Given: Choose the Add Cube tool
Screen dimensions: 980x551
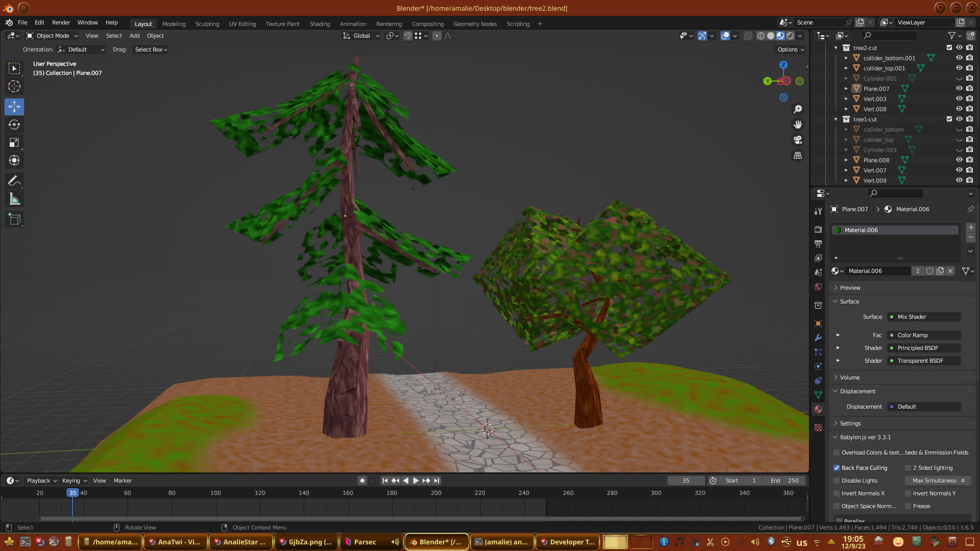Looking at the screenshot, I should pos(14,220).
